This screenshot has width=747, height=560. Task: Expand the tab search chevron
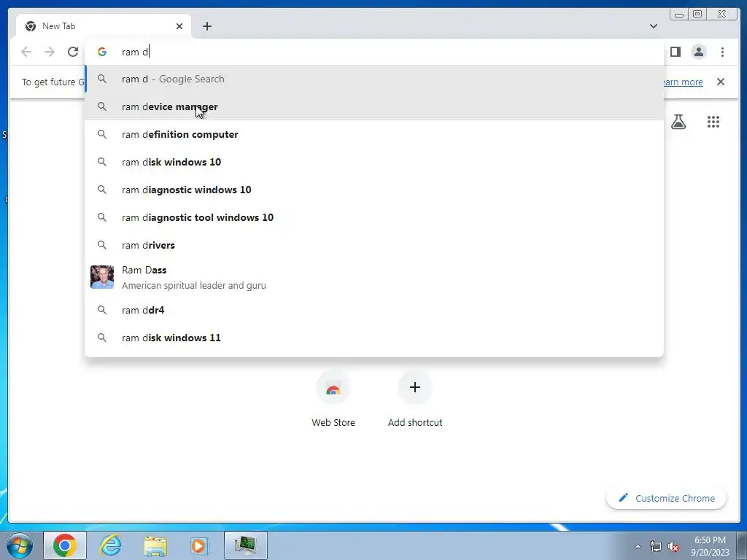[653, 26]
